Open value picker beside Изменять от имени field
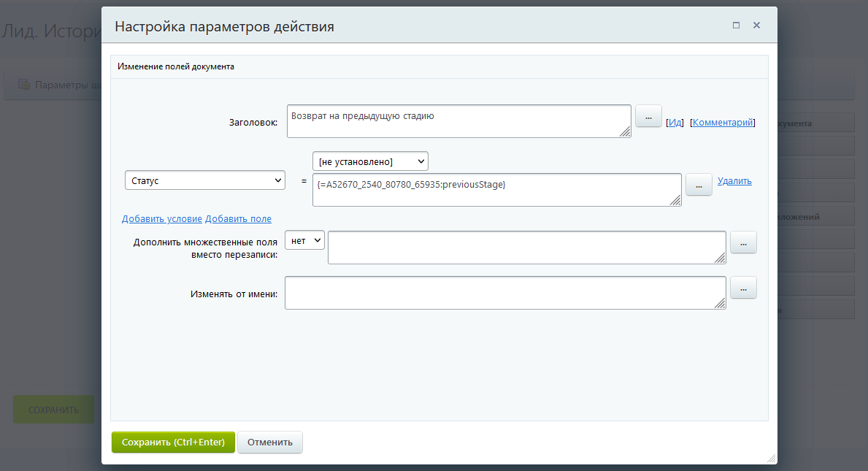The image size is (868, 471). (x=743, y=288)
